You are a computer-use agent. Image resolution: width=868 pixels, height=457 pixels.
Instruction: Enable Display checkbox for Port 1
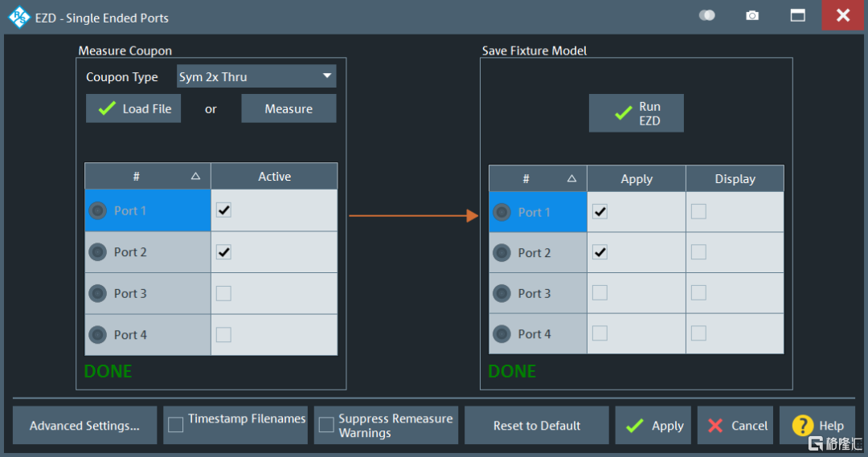698,211
